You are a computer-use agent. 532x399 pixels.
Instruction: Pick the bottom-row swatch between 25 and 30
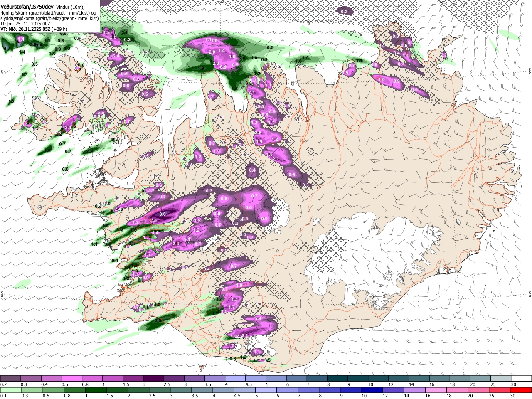click(x=500, y=390)
